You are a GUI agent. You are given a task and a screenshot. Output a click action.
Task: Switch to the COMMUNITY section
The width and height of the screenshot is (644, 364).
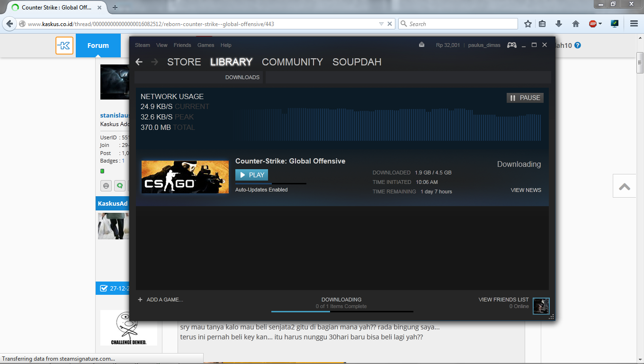pyautogui.click(x=292, y=62)
